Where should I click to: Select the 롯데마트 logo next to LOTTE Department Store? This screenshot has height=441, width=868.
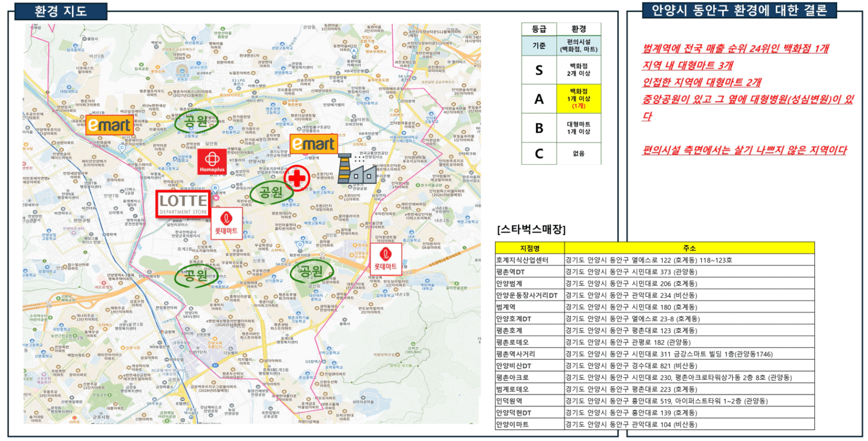227,223
